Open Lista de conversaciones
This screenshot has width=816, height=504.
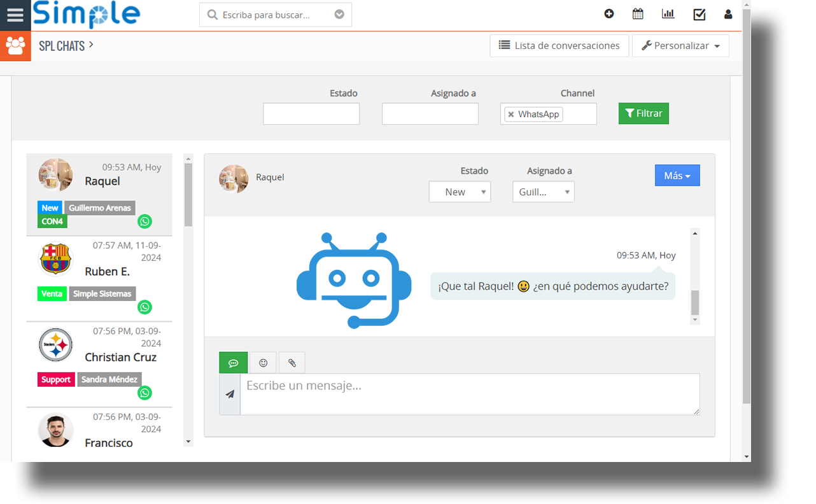(559, 46)
